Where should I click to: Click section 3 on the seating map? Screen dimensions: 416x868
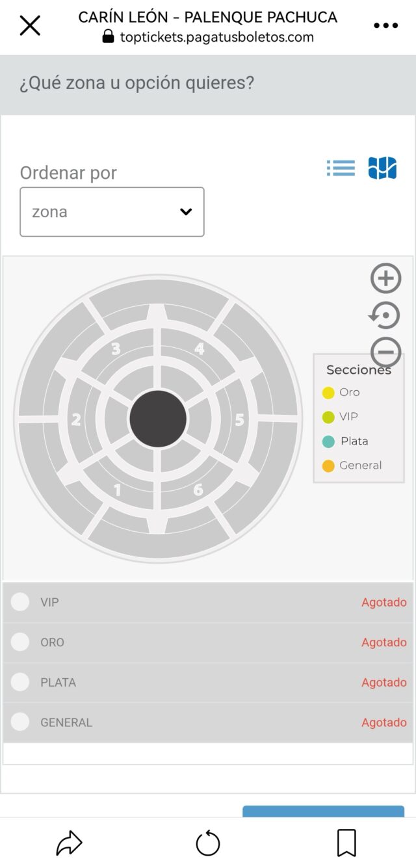[116, 349]
